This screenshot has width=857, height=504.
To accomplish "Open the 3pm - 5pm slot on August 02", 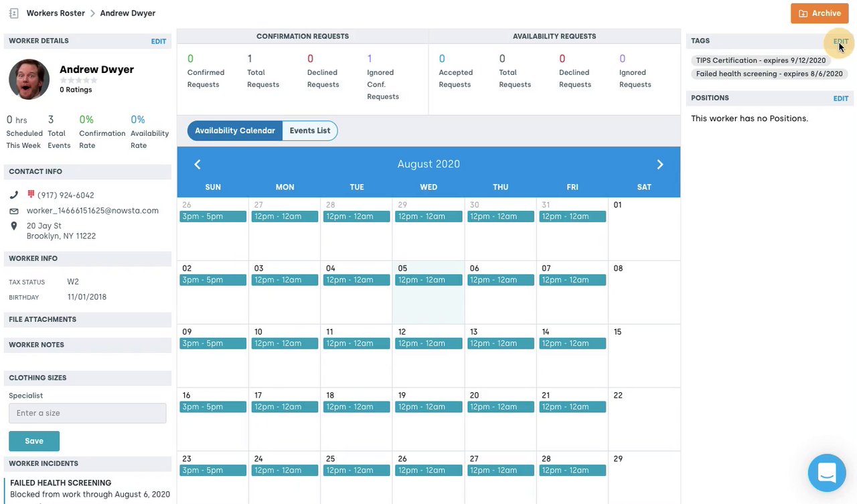I will tap(213, 280).
